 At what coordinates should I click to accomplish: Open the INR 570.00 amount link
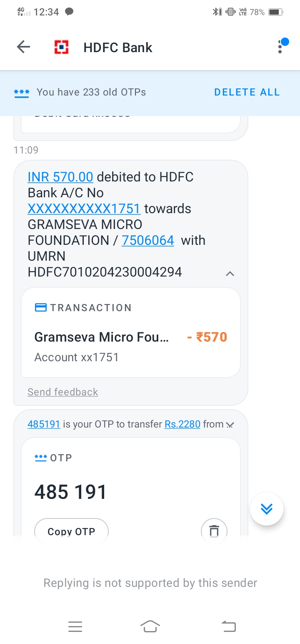60,177
